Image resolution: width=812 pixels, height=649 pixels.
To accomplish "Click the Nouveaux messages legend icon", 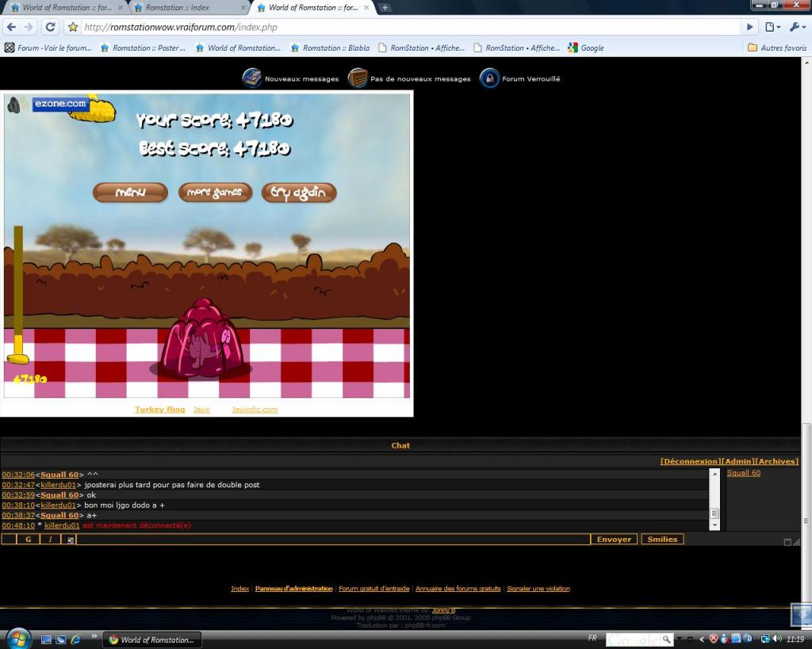I will click(x=251, y=78).
